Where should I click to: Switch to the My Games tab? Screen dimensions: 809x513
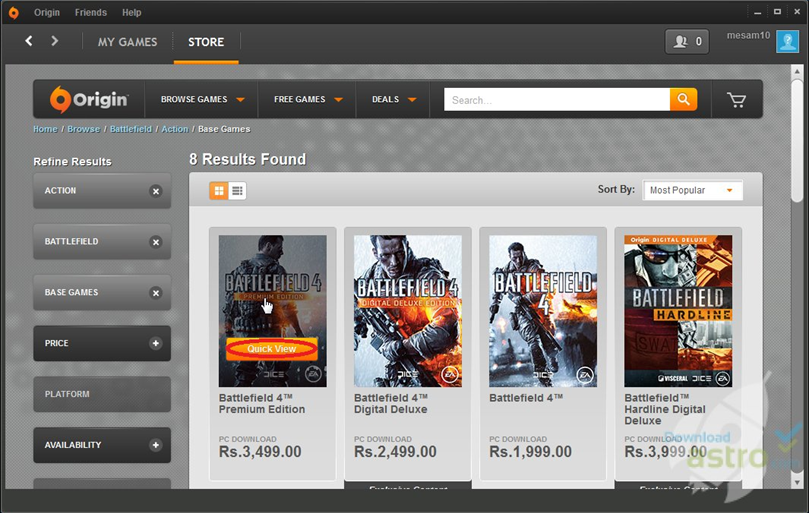(127, 42)
